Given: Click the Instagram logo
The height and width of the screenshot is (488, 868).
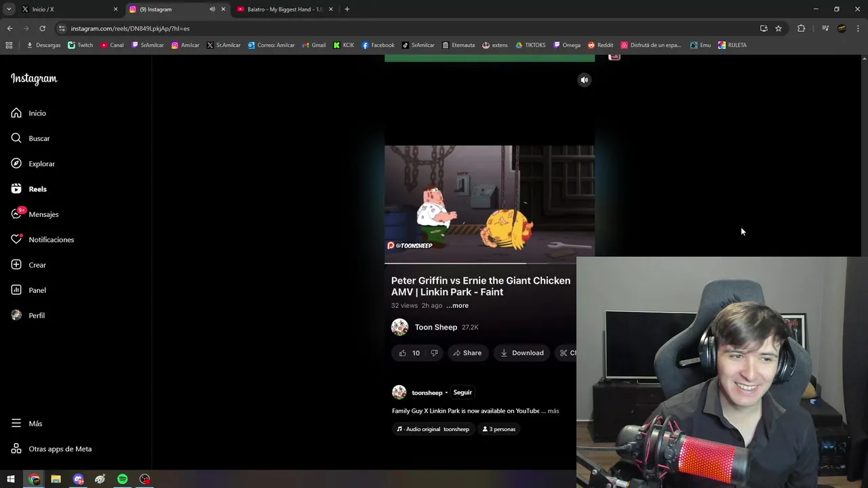Looking at the screenshot, I should 34,79.
